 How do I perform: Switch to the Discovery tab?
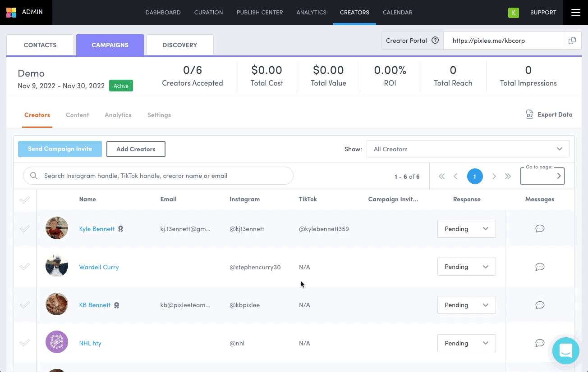[x=179, y=45]
